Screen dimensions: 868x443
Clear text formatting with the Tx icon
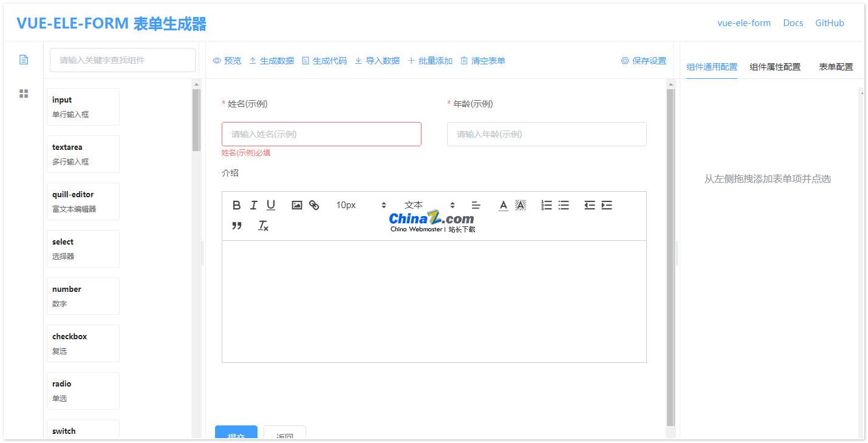(x=263, y=226)
